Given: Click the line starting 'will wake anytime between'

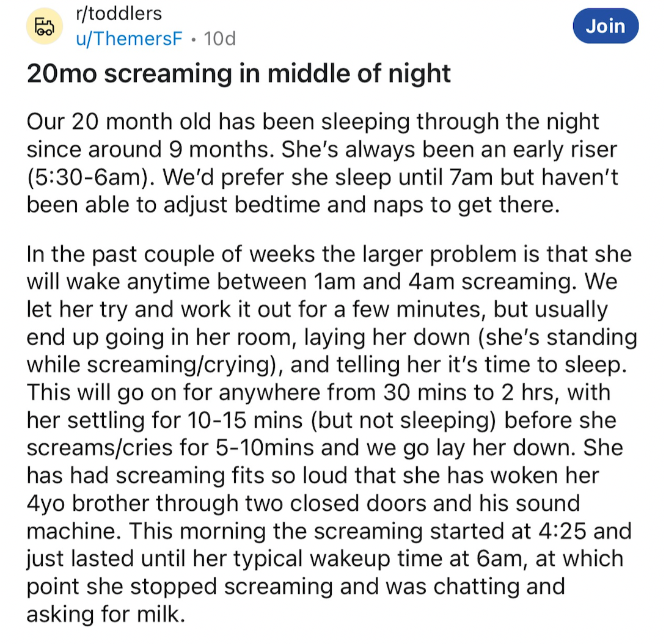Looking at the screenshot, I should [321, 282].
